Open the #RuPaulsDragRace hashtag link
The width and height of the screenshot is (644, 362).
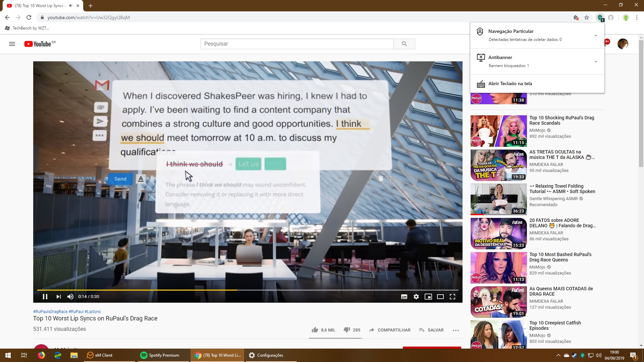click(x=50, y=311)
